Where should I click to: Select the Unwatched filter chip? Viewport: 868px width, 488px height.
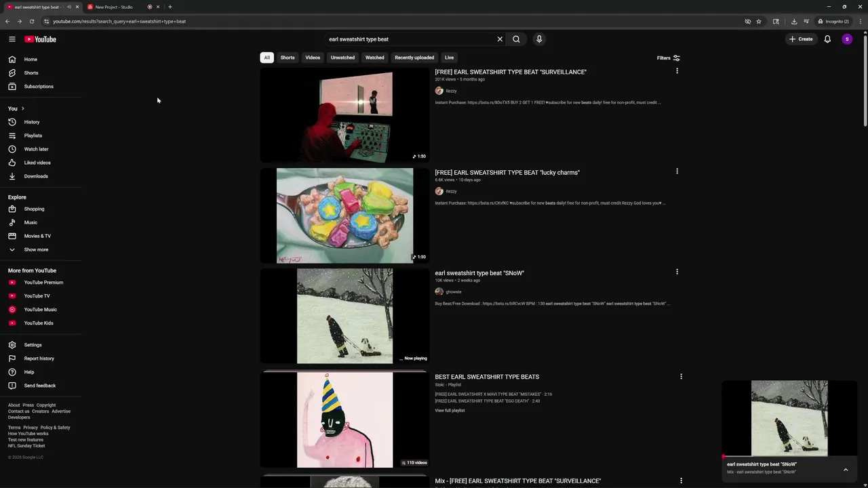coord(342,58)
